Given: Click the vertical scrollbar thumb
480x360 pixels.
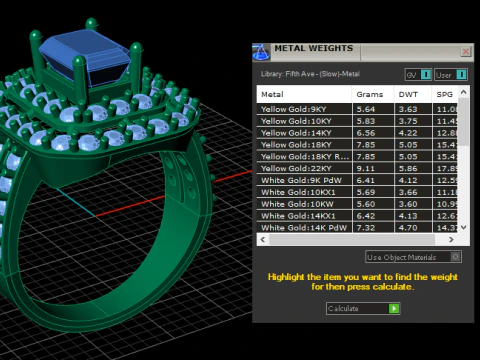Looking at the screenshot, I should coord(463,122).
